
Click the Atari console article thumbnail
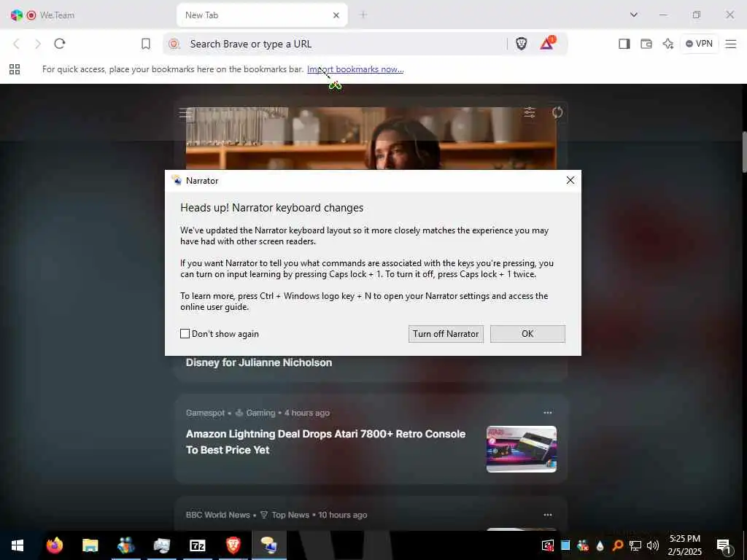point(521,449)
